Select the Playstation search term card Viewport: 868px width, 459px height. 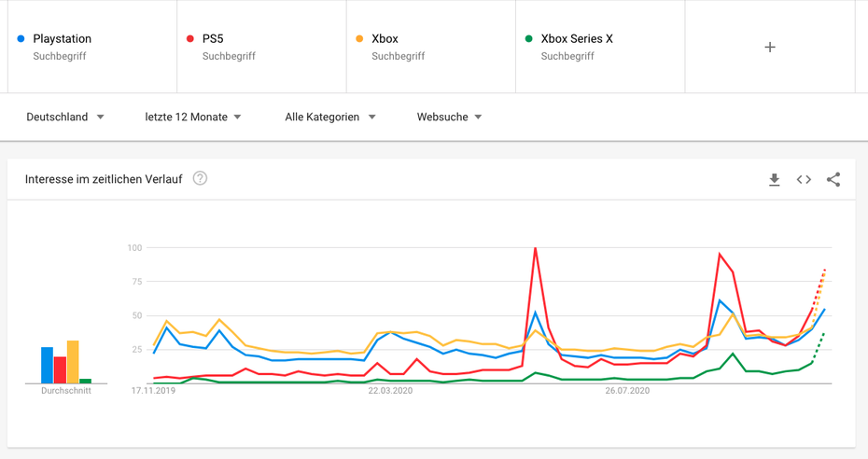click(92, 47)
